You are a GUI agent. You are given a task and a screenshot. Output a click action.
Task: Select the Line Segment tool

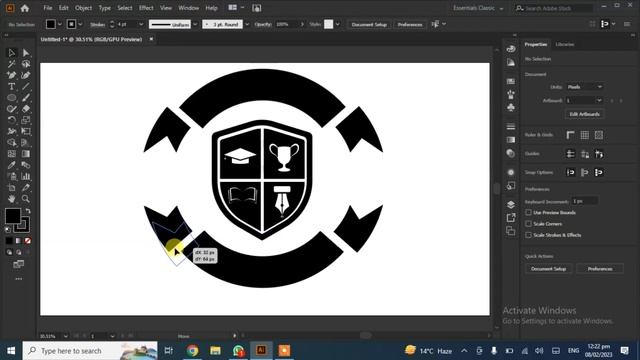coord(26,87)
